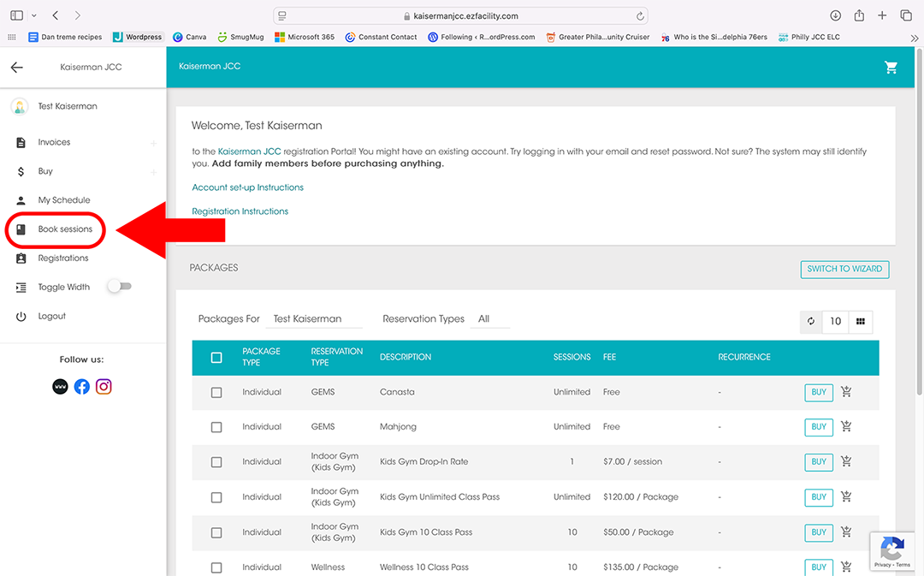Image resolution: width=924 pixels, height=576 pixels.
Task: Open the Instagram icon under Follow us
Action: click(x=104, y=387)
